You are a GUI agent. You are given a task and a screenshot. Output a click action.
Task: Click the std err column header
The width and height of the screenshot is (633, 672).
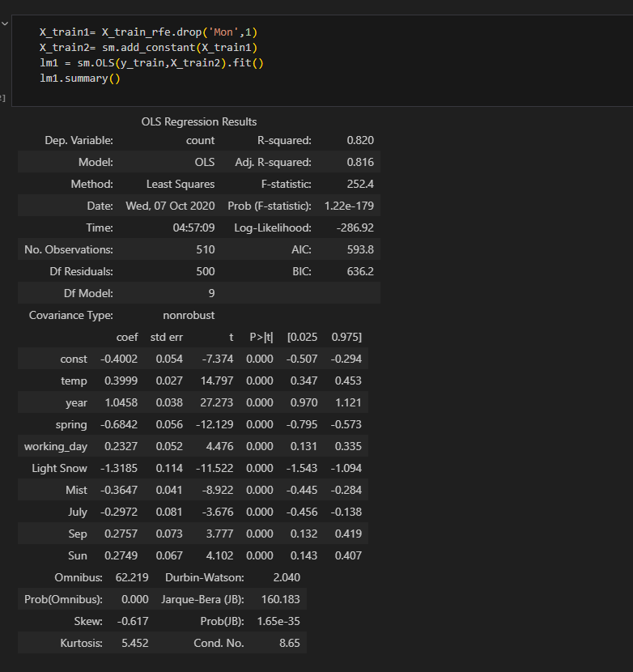point(166,337)
